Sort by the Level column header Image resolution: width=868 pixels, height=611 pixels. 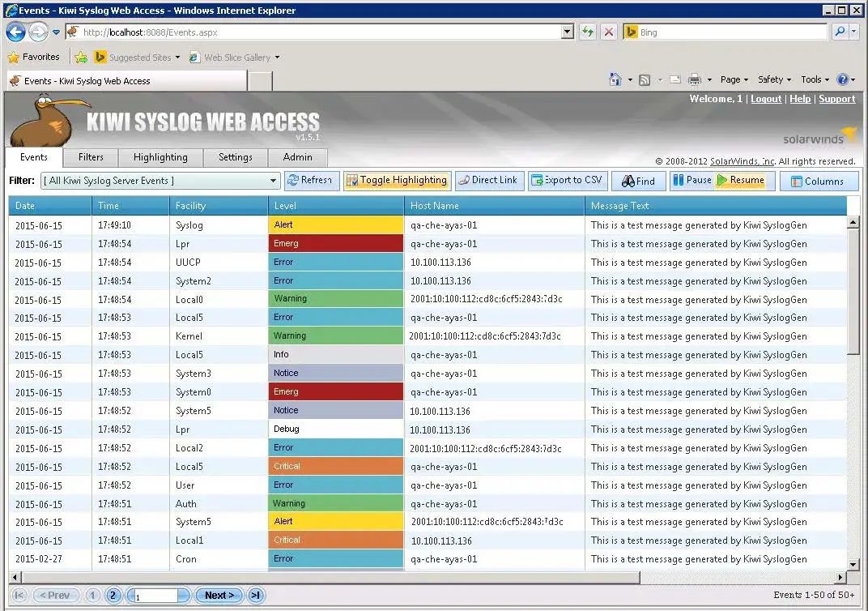(336, 206)
